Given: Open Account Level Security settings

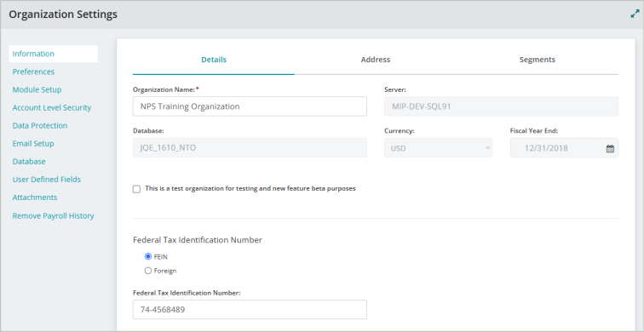Looking at the screenshot, I should (x=52, y=108).
